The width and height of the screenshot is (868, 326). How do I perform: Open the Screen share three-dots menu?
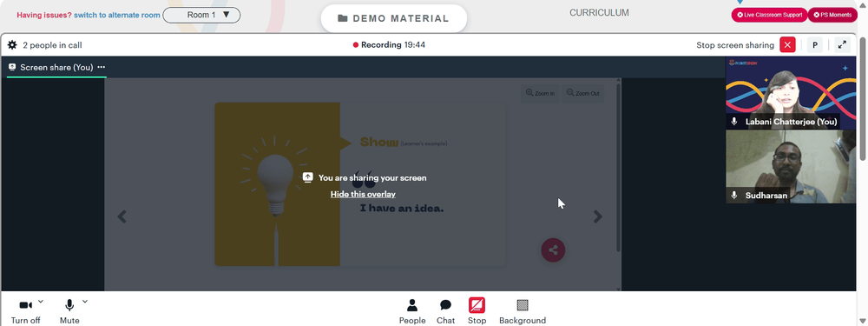click(x=102, y=67)
